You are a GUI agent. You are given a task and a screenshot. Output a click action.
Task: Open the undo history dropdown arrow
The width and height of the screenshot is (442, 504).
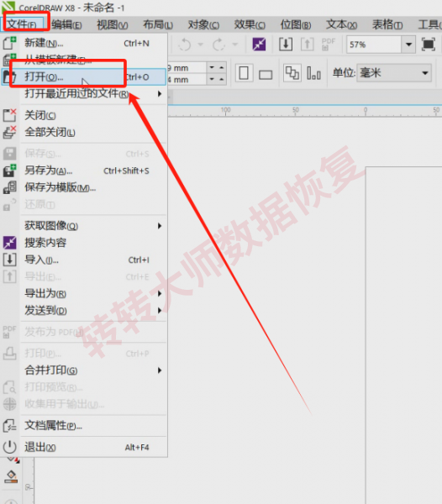pyautogui.click(x=201, y=45)
